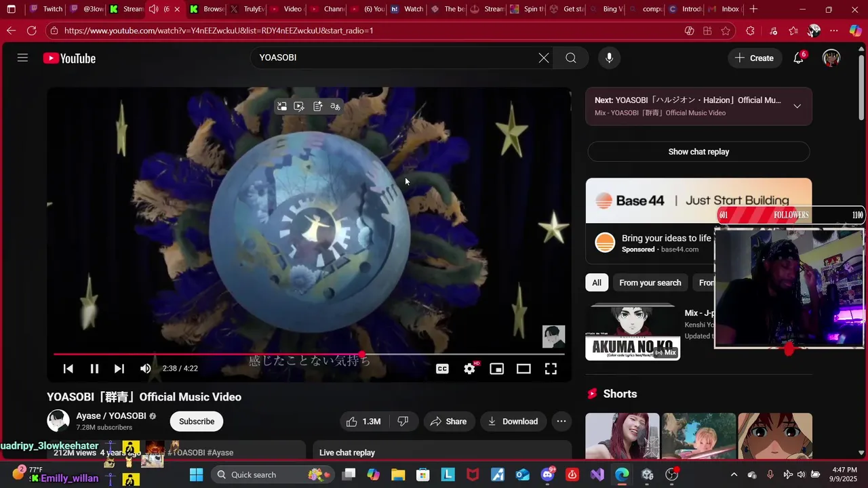This screenshot has width=868, height=488.
Task: Click the taskbar Quick search box
Action: coord(271,474)
